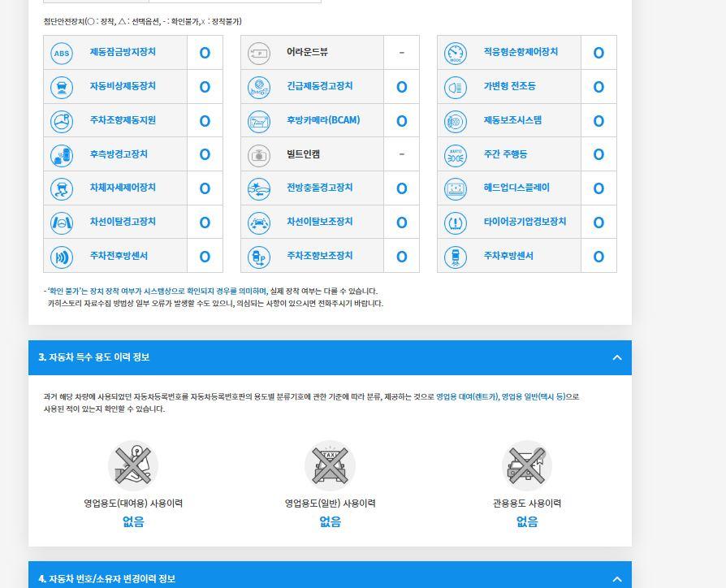Click the 제동보조시스템 label
The image size is (726, 588).
tap(512, 120)
